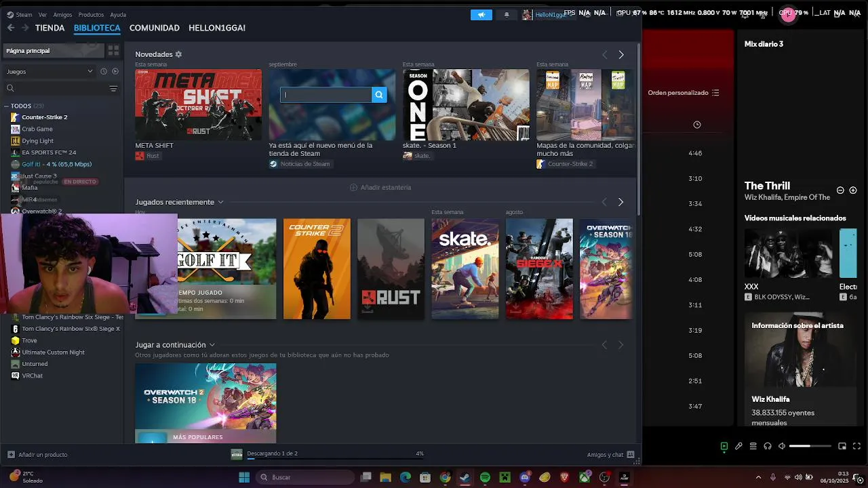Open Counter-Strike 2 cover in recent games
This screenshot has width=868, height=488.
pos(317,269)
